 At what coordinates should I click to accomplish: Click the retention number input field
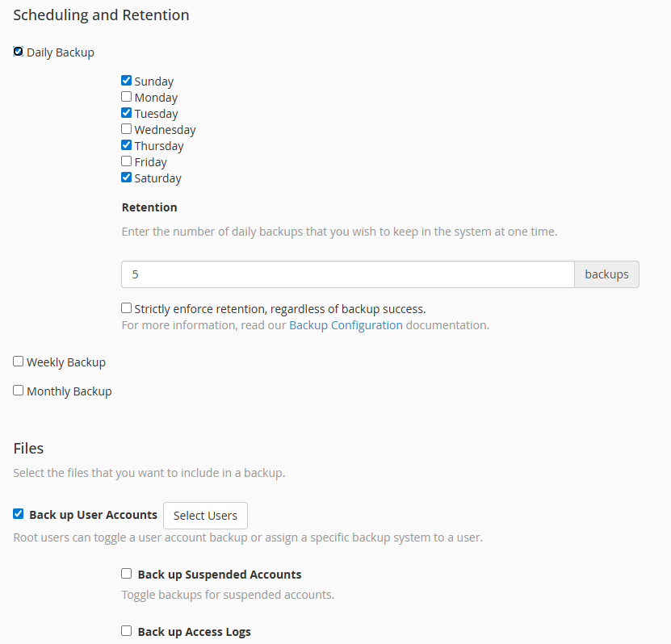(348, 274)
